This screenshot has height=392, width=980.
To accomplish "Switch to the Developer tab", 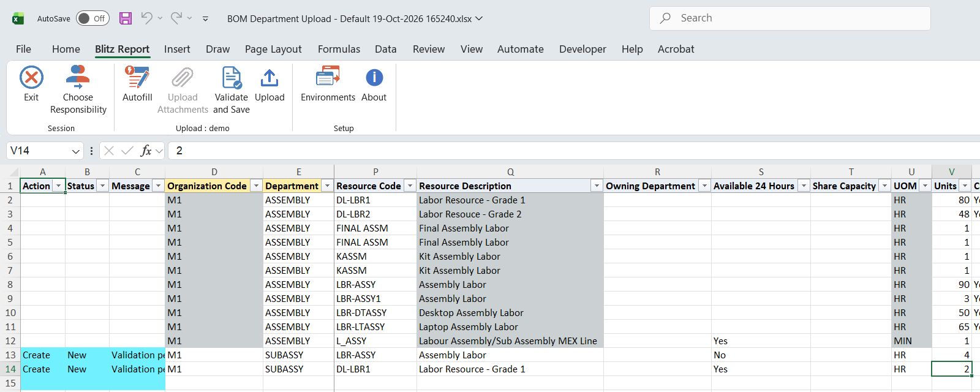I will tap(582, 49).
